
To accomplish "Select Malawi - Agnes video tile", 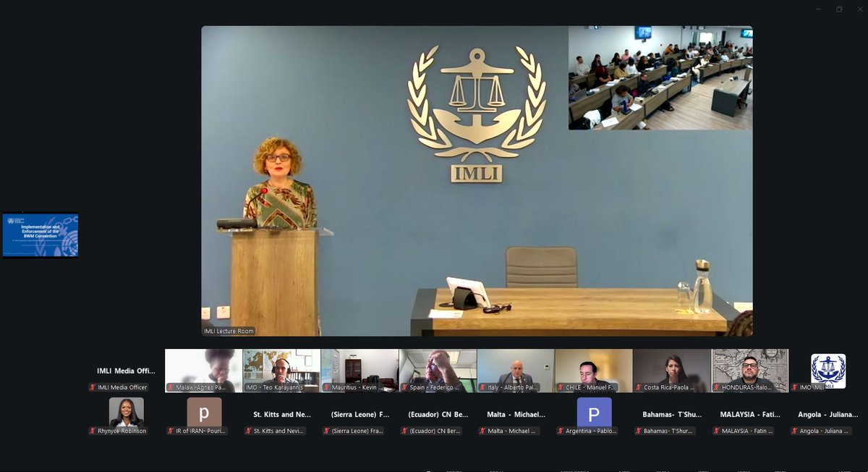I will [204, 371].
